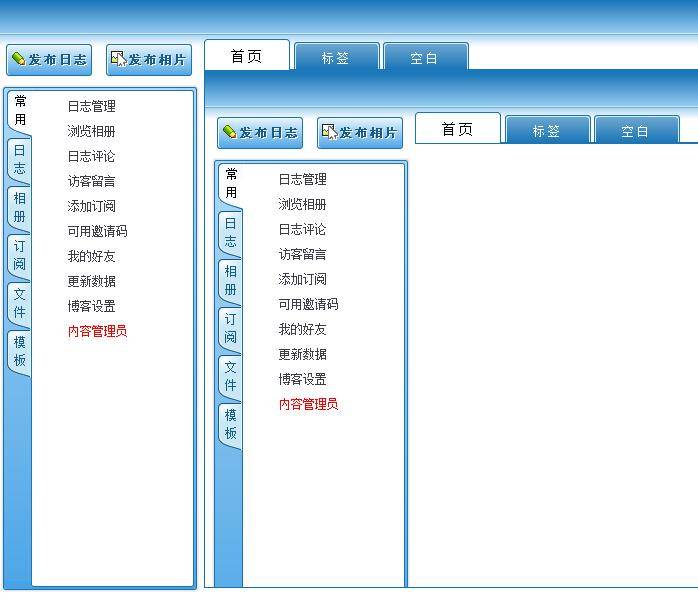This screenshot has width=698, height=605.
Task: Click pencil icon on outer 发布日志 button
Action: pos(18,60)
